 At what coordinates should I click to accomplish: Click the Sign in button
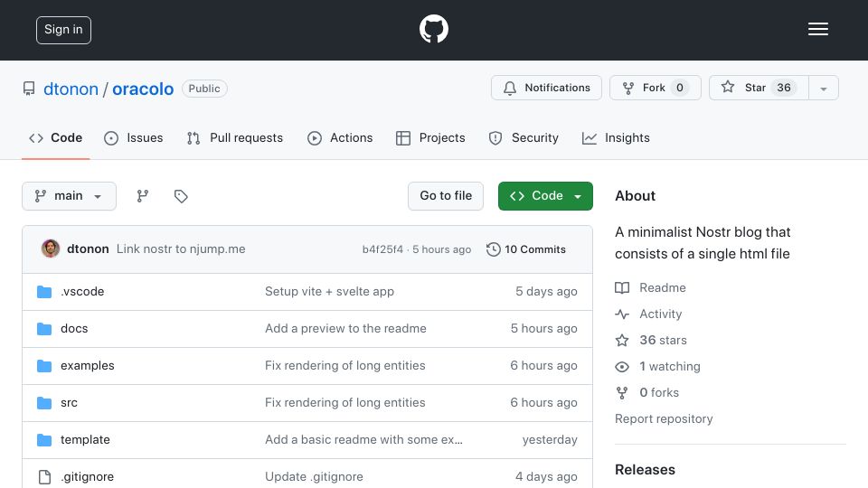click(x=63, y=30)
